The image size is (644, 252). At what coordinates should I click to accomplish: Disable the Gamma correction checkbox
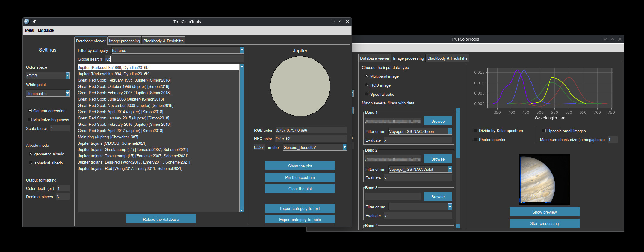tap(30, 111)
